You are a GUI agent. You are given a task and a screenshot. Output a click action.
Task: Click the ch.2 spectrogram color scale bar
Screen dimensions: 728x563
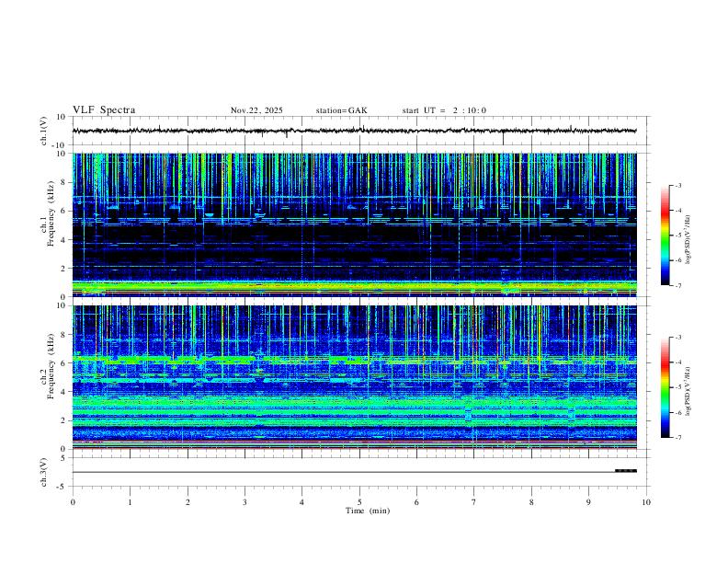(665, 387)
